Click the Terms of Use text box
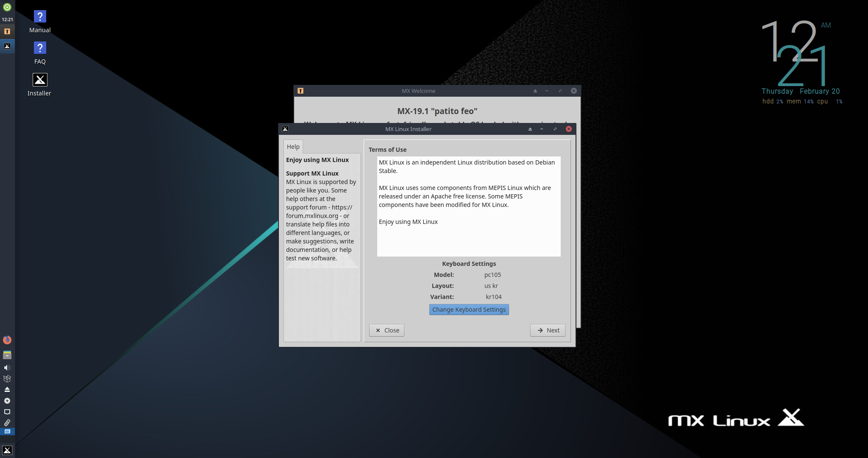The image size is (868, 458). click(469, 207)
